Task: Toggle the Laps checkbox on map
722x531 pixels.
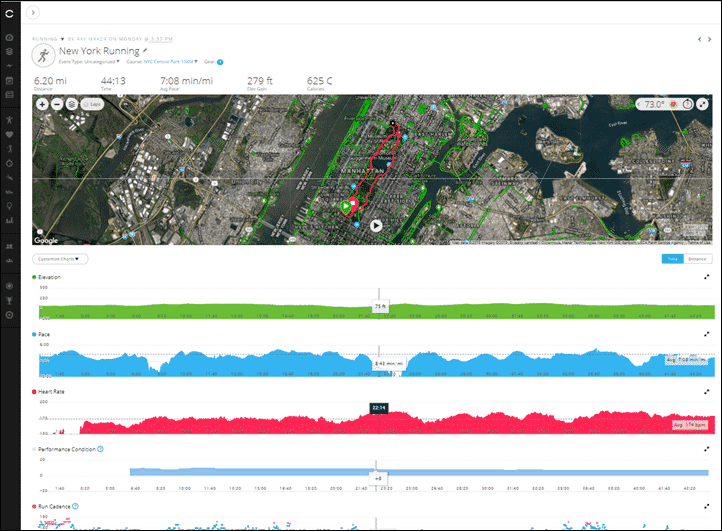Action: click(92, 104)
